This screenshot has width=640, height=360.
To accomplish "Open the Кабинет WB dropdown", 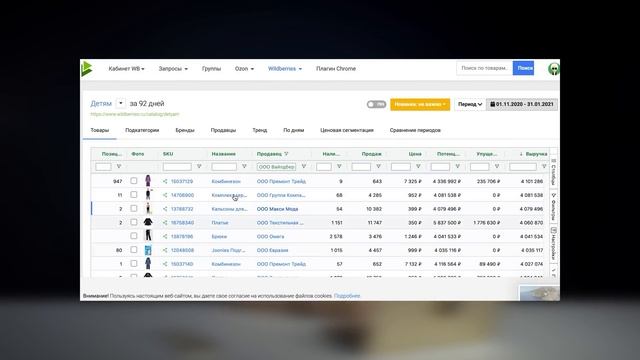I will [127, 69].
